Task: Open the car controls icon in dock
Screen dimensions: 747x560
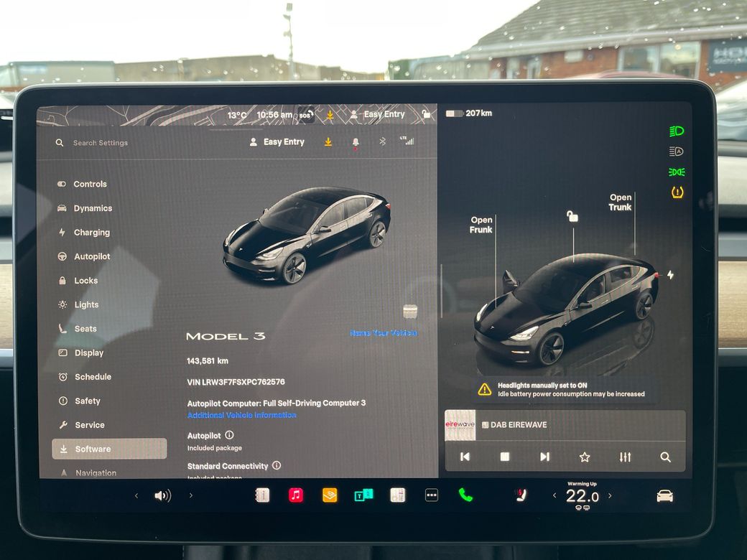Action: pos(664,495)
